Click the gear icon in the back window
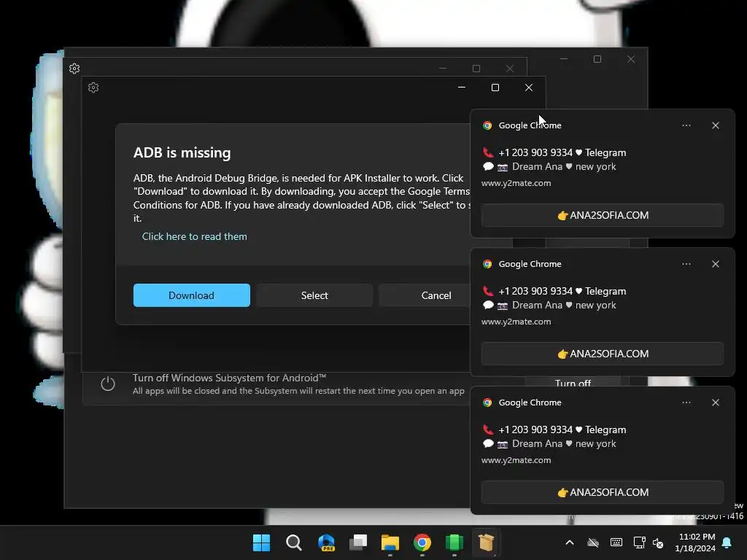Screen dimensions: 747x560 (74, 69)
